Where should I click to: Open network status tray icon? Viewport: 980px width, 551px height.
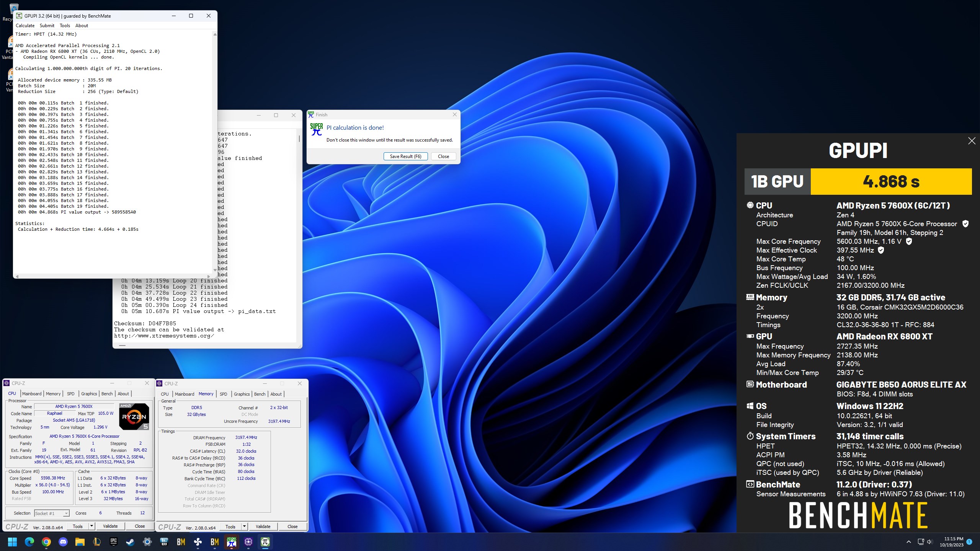tap(921, 542)
